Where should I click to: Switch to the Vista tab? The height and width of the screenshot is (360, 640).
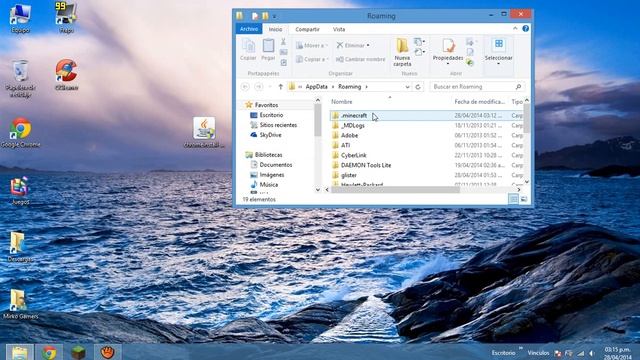(x=339, y=29)
